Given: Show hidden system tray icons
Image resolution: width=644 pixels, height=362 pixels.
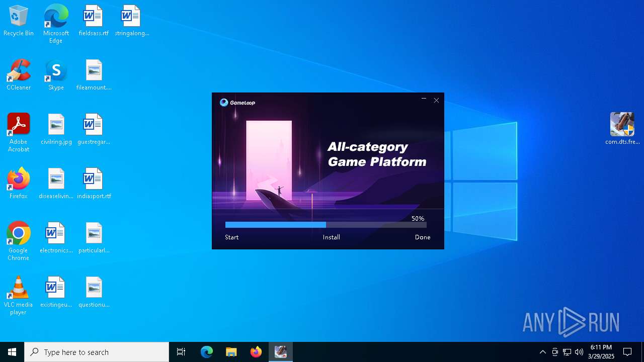Looking at the screenshot, I should 542,352.
